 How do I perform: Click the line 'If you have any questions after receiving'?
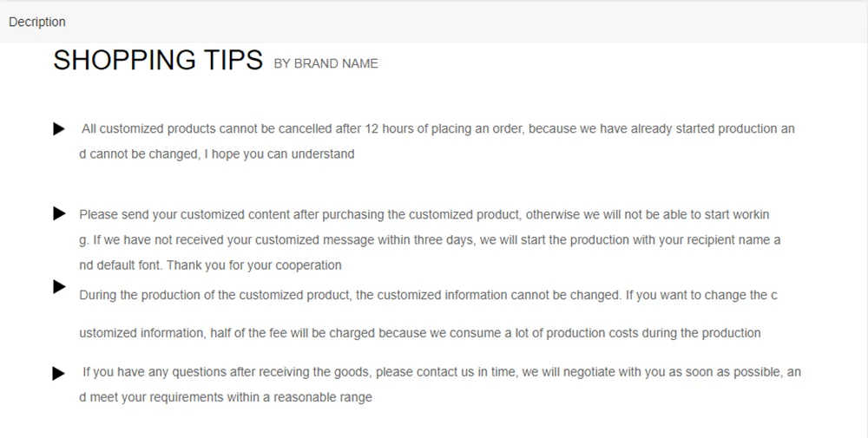click(441, 372)
